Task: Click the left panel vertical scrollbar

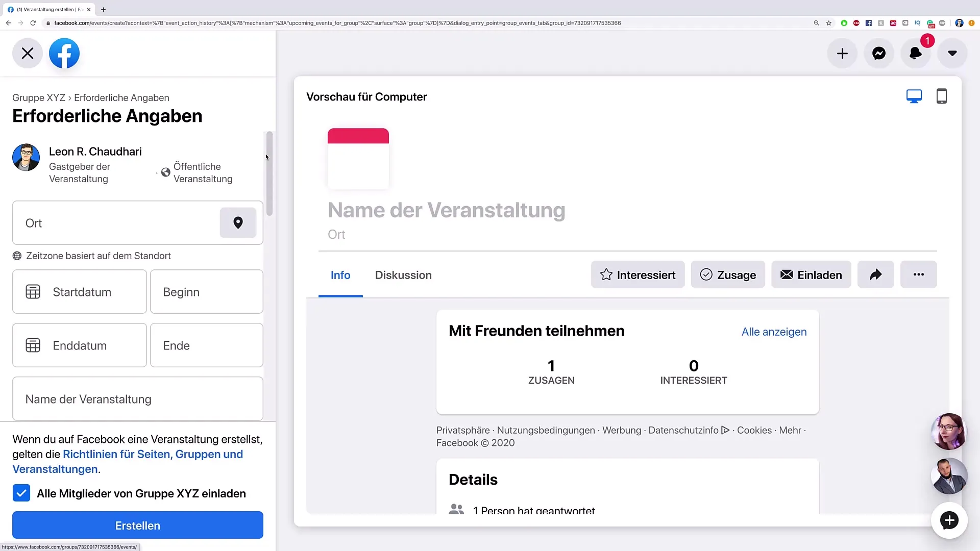Action: 269,173
